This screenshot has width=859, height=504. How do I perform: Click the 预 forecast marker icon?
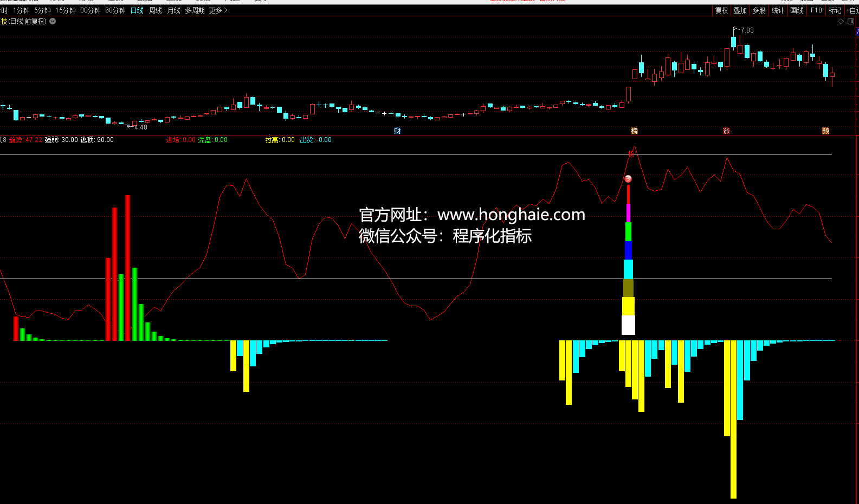pyautogui.click(x=825, y=131)
